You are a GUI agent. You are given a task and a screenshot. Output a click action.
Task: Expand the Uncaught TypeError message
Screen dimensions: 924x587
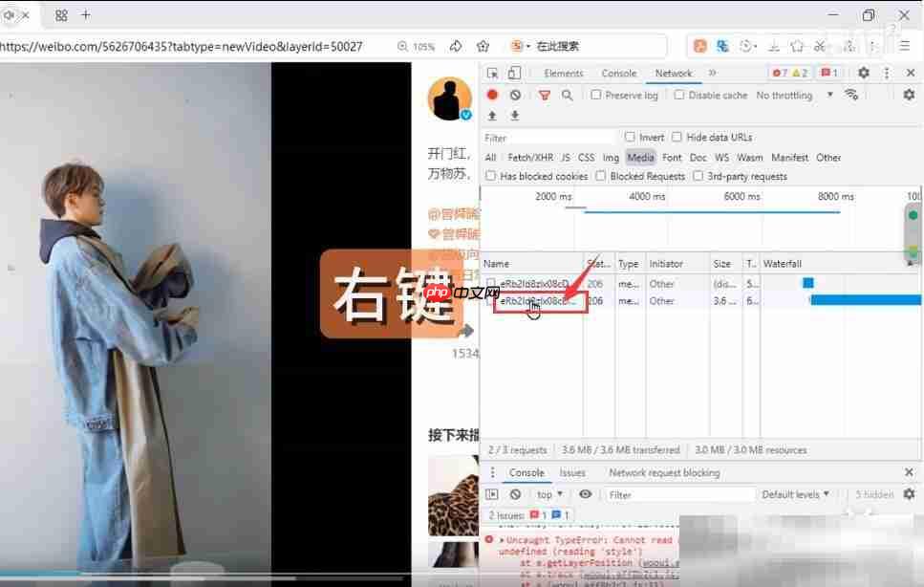[x=502, y=540]
